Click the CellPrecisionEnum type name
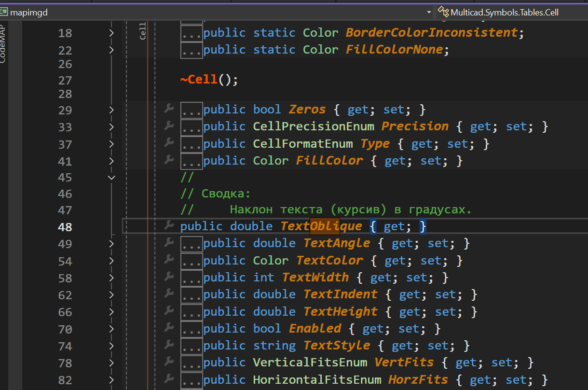588x390 pixels. [314, 126]
